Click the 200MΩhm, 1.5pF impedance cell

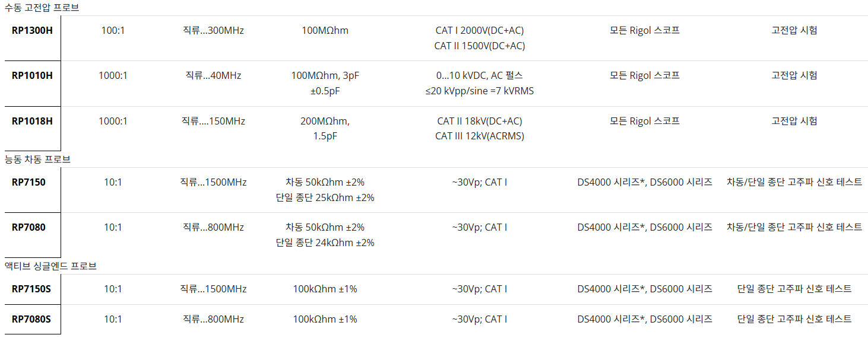pos(325,128)
